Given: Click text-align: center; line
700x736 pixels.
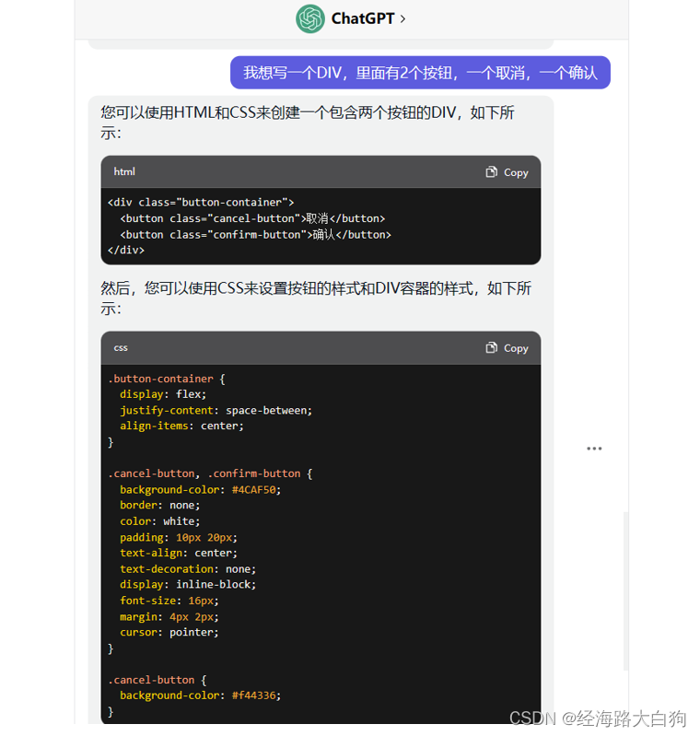Looking at the screenshot, I should coord(179,553).
